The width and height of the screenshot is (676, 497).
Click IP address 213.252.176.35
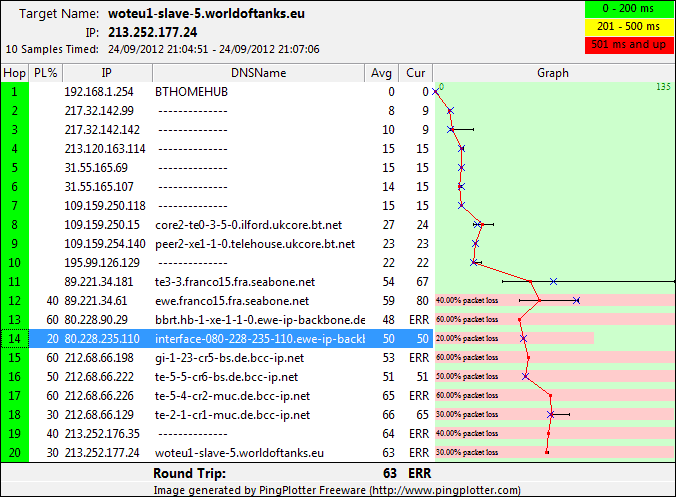(x=102, y=434)
